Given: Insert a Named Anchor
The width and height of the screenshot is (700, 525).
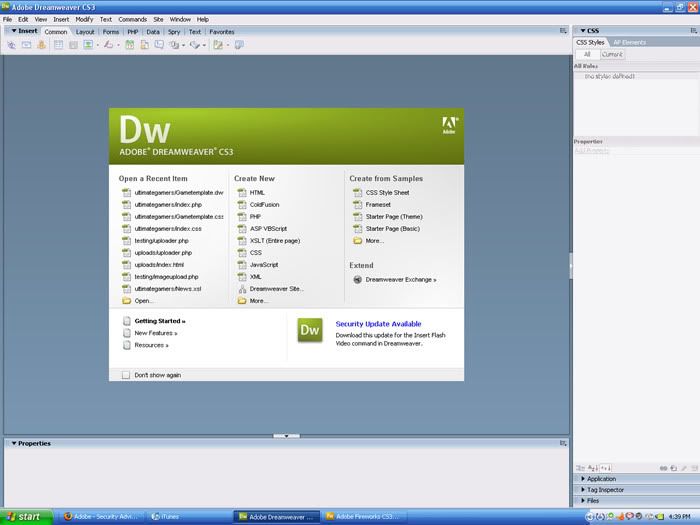Looking at the screenshot, I should coord(42,45).
